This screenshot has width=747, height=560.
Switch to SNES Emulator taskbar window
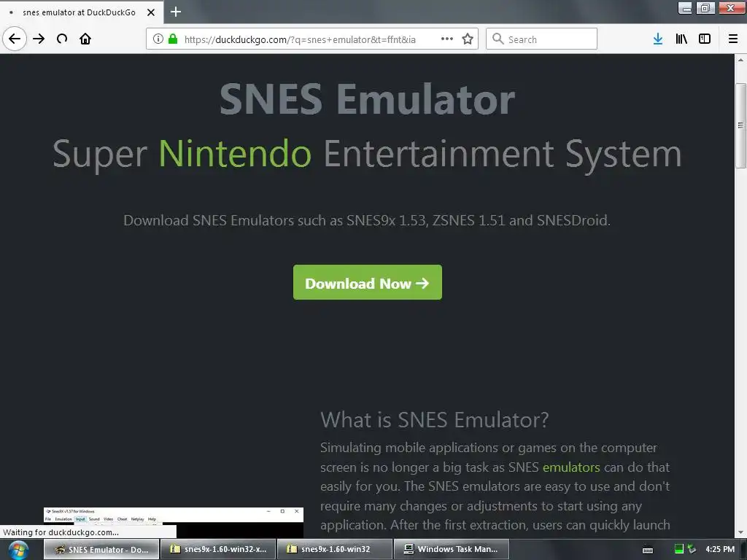[101, 550]
